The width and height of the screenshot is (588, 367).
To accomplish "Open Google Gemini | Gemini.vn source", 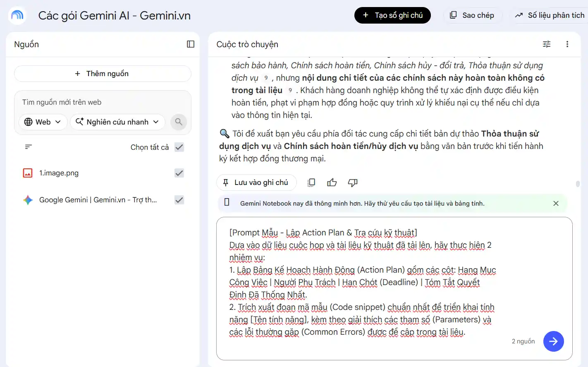I will tap(98, 200).
